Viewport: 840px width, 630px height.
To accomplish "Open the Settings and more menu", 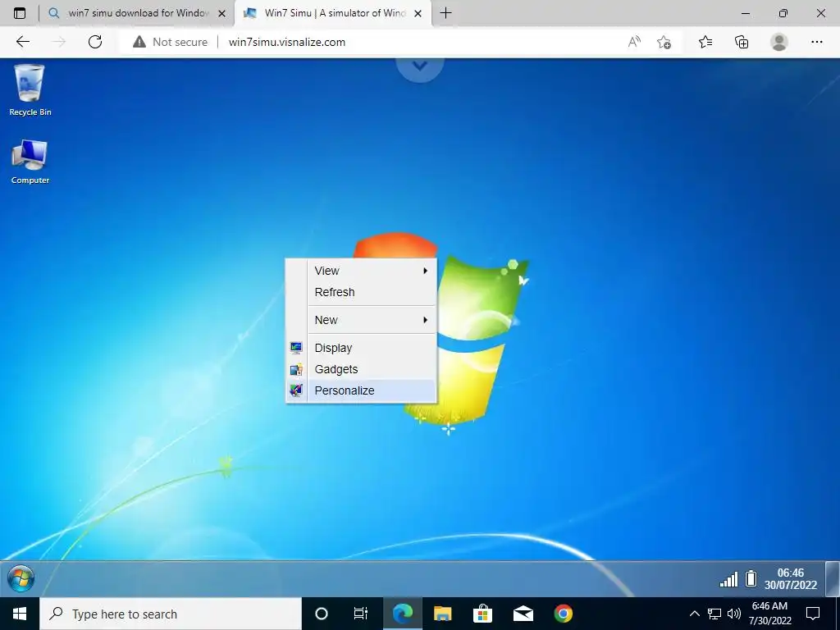I will (816, 42).
